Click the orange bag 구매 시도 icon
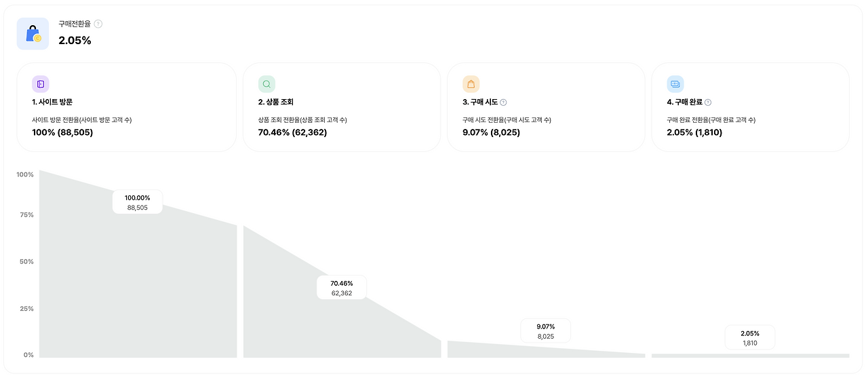Screen dimensions: 868x378 (x=471, y=84)
